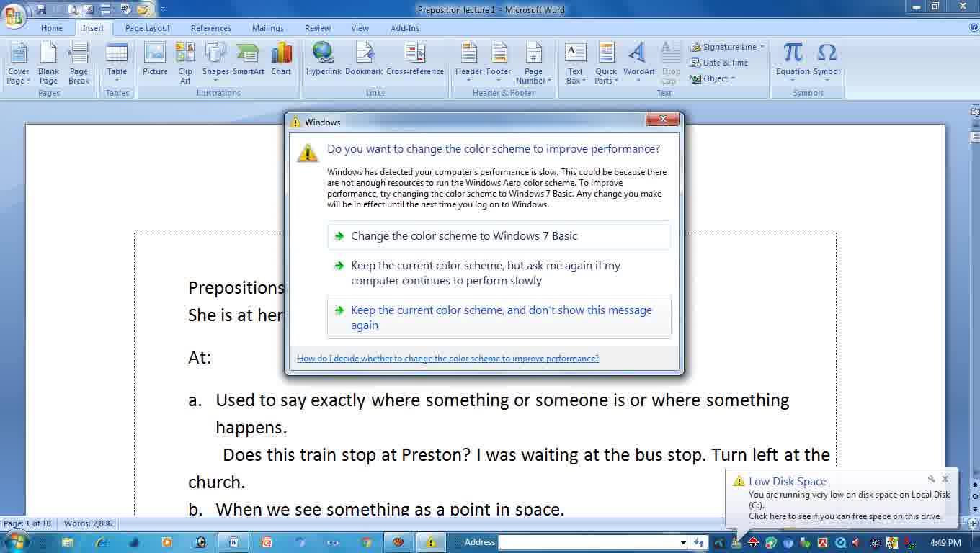Expand the Table dropdown
This screenshot has height=553, width=980.
pos(117,63)
